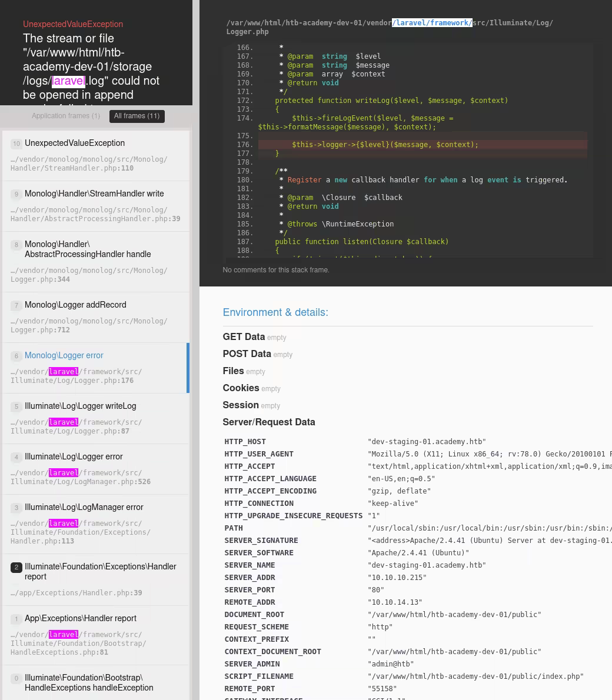Select the All frames (11) tab
Viewport: 612px width, 700px height.
click(137, 116)
